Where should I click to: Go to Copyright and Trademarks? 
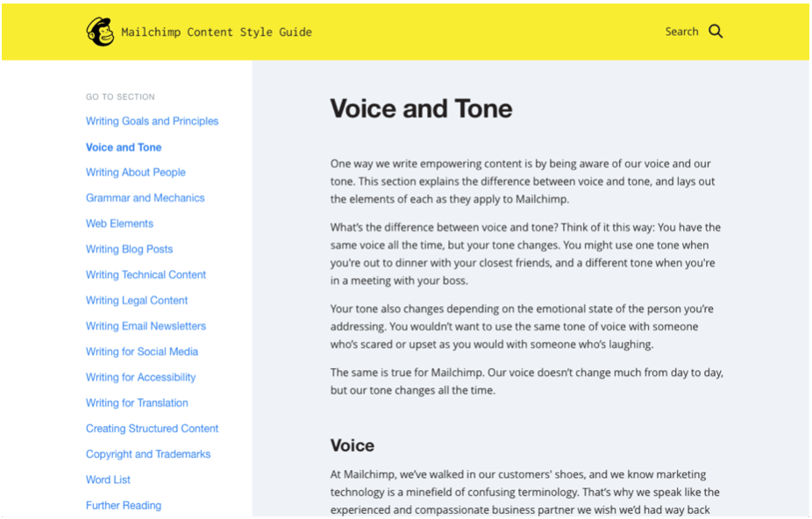148,454
